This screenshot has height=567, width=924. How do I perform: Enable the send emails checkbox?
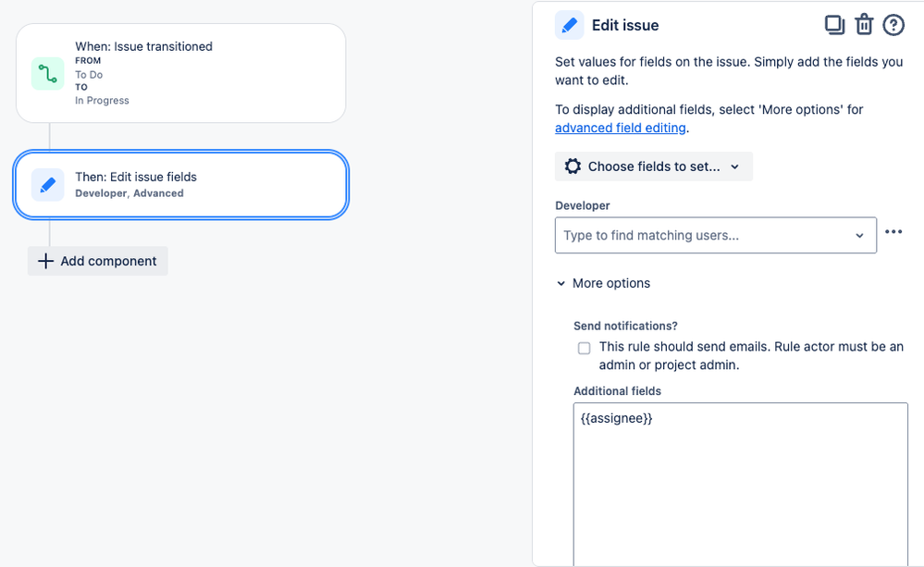click(x=584, y=349)
